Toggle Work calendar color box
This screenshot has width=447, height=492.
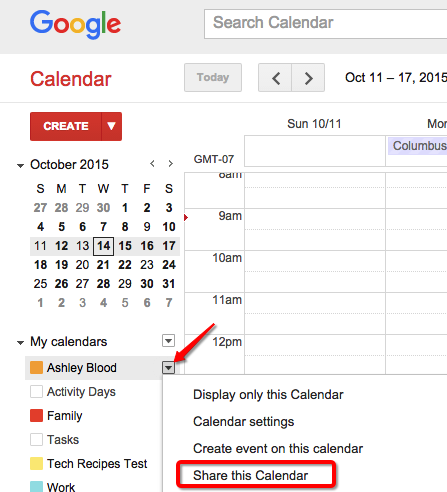(x=36, y=487)
